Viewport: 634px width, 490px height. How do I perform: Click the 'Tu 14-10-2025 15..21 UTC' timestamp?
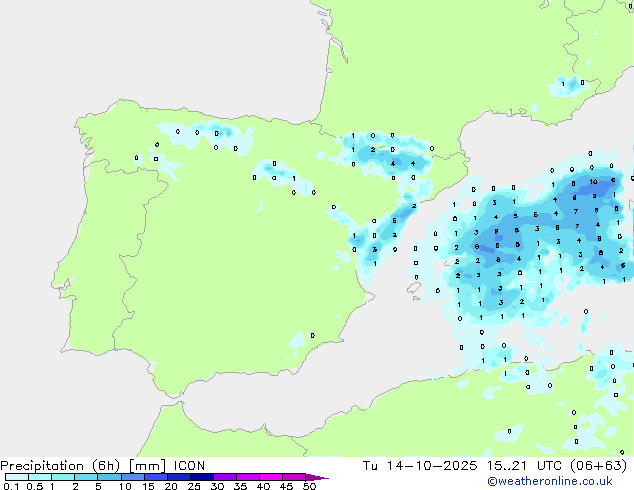click(462, 466)
